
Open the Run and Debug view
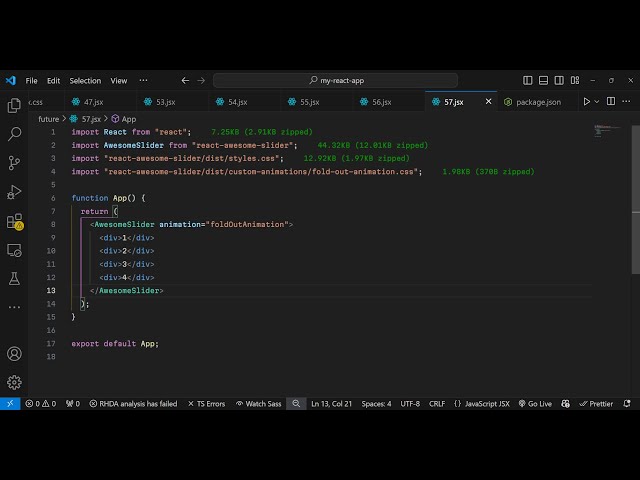pyautogui.click(x=14, y=191)
